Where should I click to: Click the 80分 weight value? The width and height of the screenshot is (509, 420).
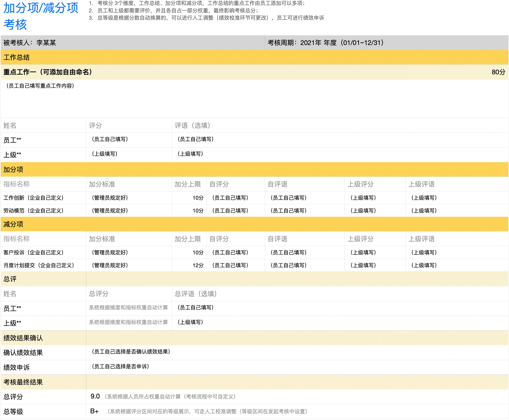(498, 72)
